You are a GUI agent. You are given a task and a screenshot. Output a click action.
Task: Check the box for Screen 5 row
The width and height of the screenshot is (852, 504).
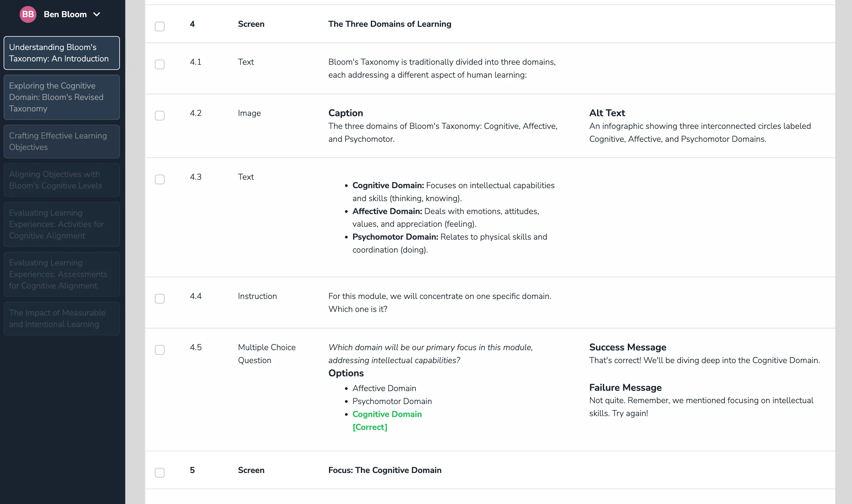pyautogui.click(x=159, y=472)
